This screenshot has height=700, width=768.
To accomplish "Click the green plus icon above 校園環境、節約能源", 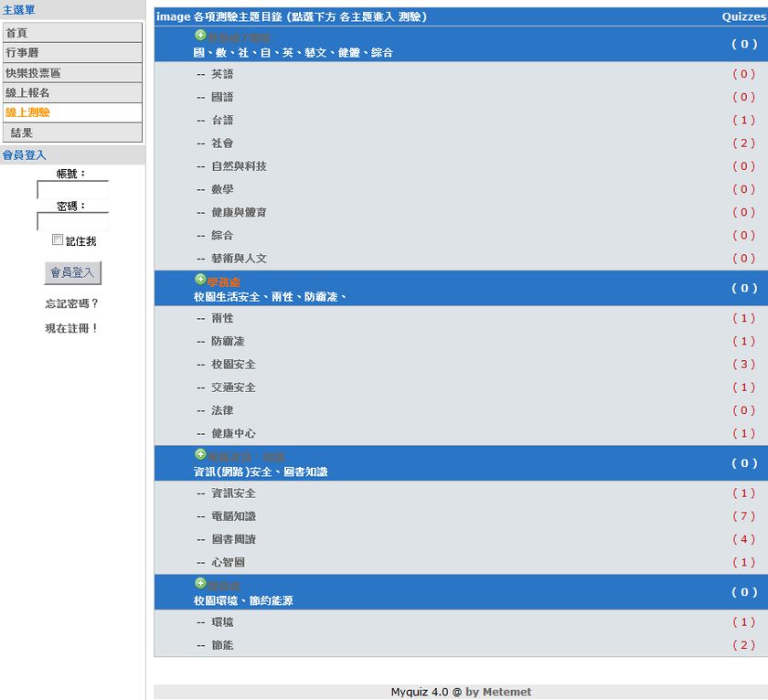I will tap(200, 583).
